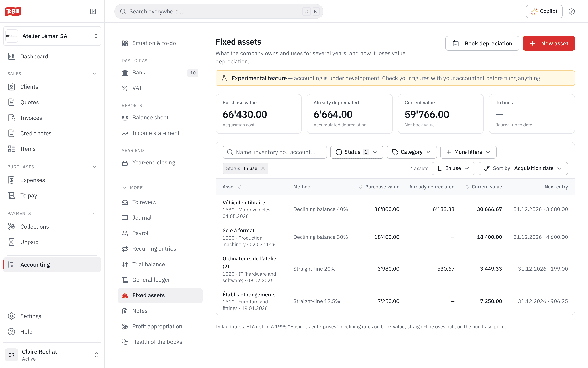Launch Copilot assistant
Screen dimensions: 588x368
544,11
